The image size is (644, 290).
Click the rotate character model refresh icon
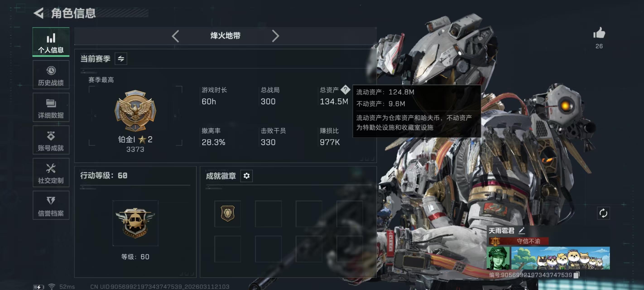[603, 213]
